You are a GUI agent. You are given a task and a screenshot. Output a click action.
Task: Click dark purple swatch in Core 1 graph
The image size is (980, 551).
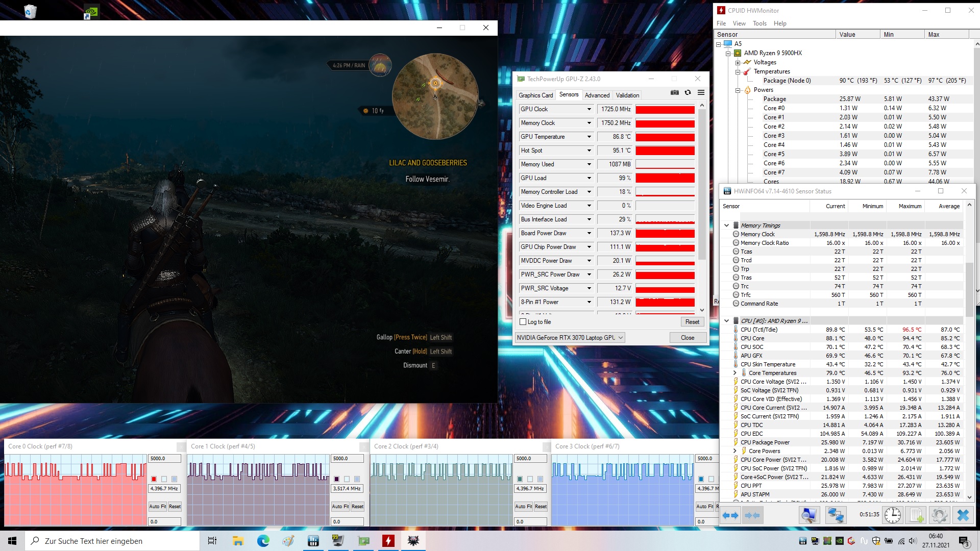[x=336, y=479]
